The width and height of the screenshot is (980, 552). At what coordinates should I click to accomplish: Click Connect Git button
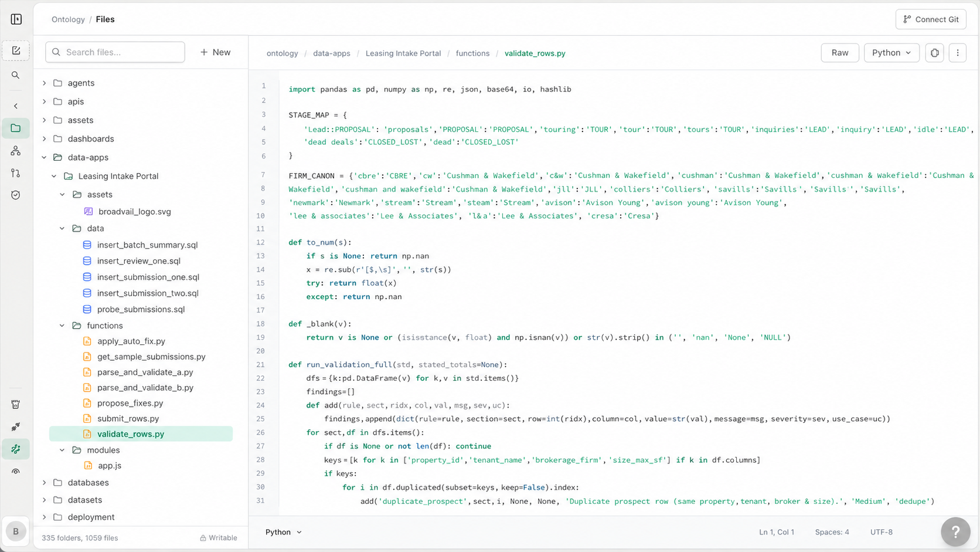coord(931,19)
